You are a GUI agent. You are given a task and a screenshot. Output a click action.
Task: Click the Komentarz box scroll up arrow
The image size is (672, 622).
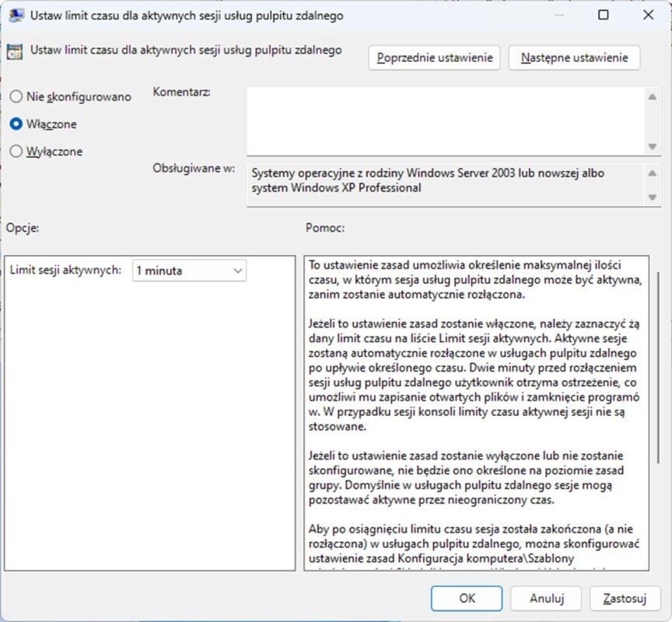point(653,97)
